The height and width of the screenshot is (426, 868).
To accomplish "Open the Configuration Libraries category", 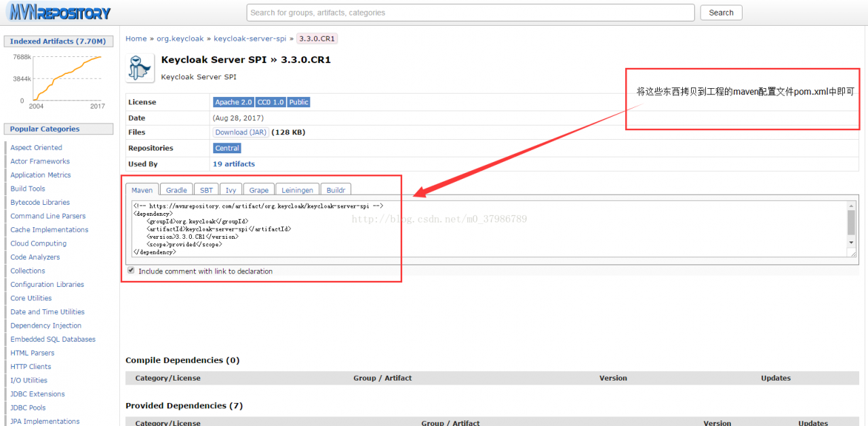I will [x=47, y=284].
